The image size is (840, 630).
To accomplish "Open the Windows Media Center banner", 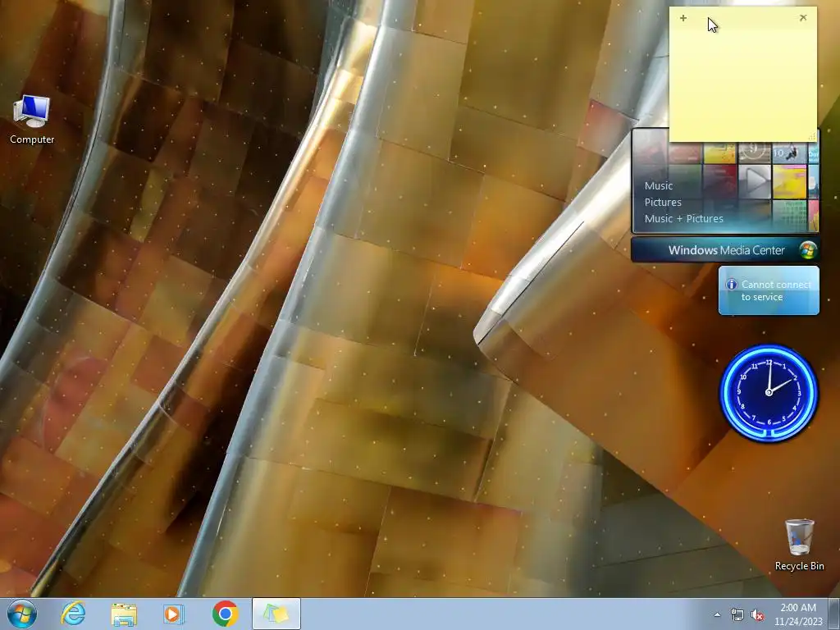I will pyautogui.click(x=725, y=250).
